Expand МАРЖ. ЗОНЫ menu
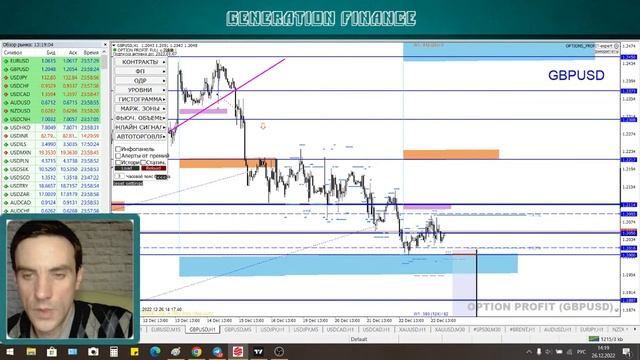The height and width of the screenshot is (360, 640). point(140,109)
